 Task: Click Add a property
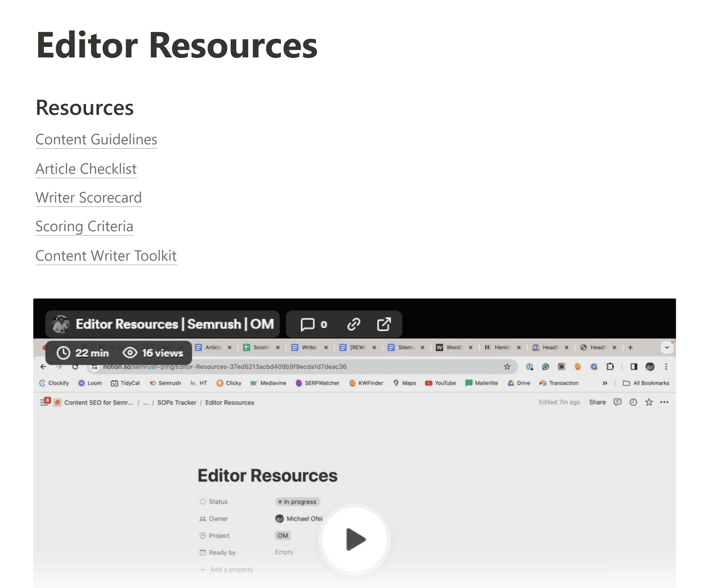point(227,570)
